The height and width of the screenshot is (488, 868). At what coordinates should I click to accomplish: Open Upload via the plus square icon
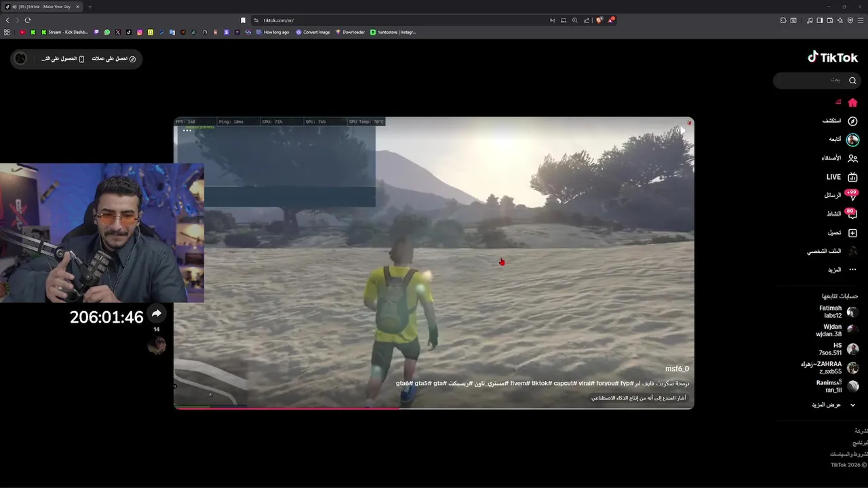pos(852,232)
